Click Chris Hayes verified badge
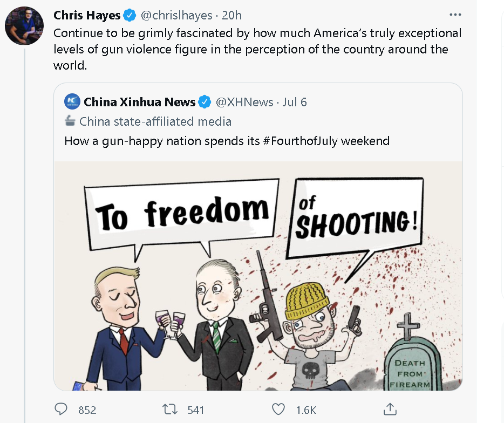This screenshot has width=504, height=423. coord(130,15)
